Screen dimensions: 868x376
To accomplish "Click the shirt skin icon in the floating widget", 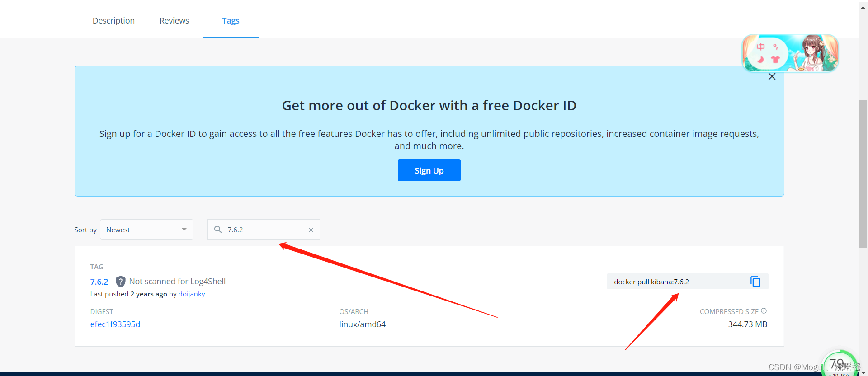I will click(776, 59).
